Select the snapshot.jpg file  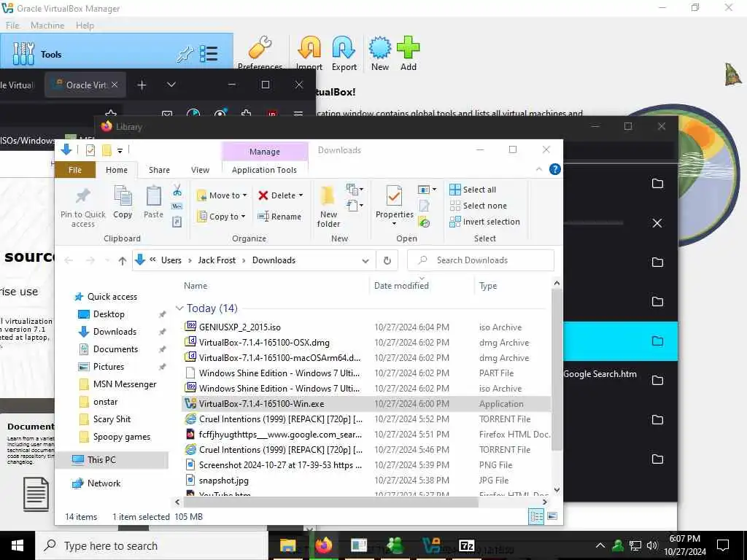[x=223, y=480]
